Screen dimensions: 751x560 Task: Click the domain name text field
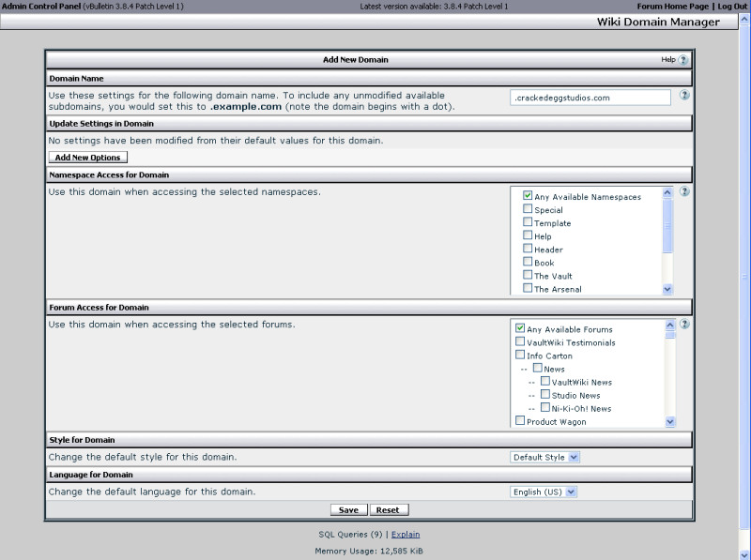pos(590,98)
